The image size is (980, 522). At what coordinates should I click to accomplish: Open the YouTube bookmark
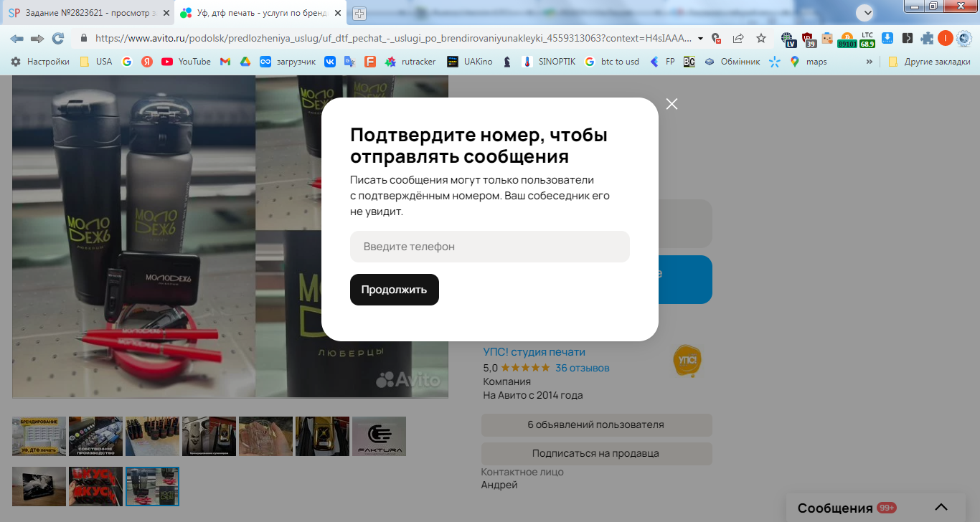click(187, 62)
